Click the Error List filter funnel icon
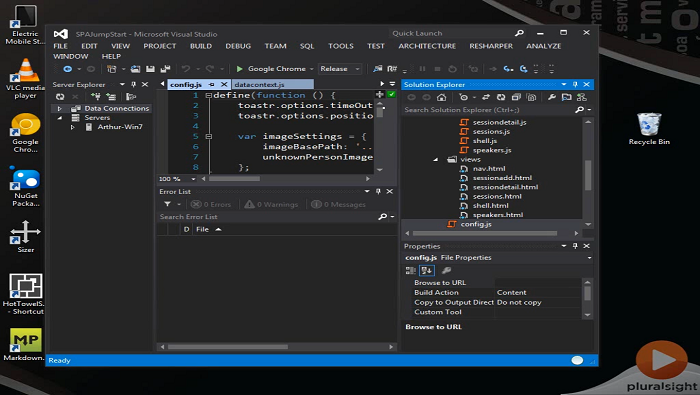The width and height of the screenshot is (700, 395). [x=167, y=204]
